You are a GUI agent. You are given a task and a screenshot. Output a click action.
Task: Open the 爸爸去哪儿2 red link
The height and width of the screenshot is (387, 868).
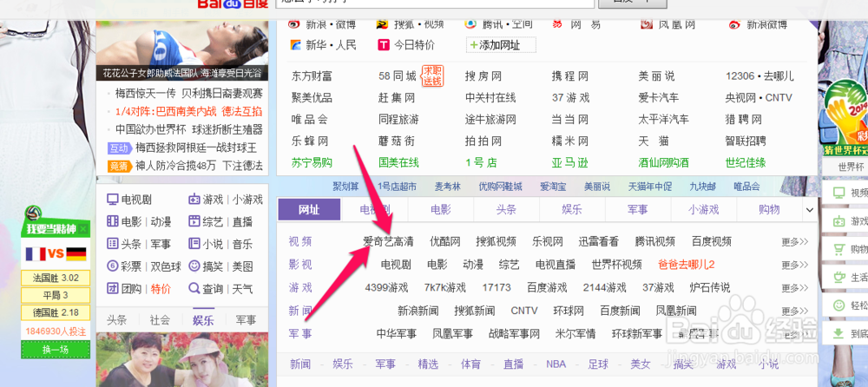tap(687, 265)
